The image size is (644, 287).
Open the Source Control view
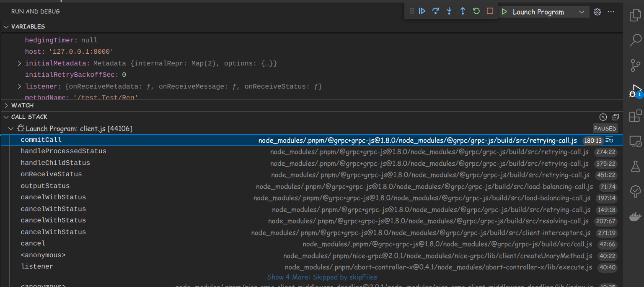pos(635,65)
